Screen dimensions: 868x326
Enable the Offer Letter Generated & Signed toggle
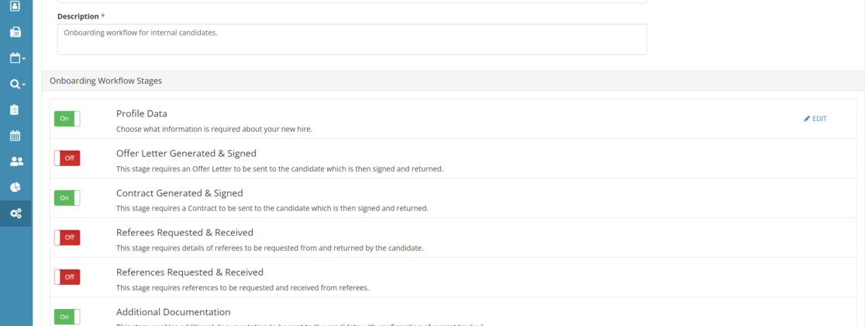(67, 158)
